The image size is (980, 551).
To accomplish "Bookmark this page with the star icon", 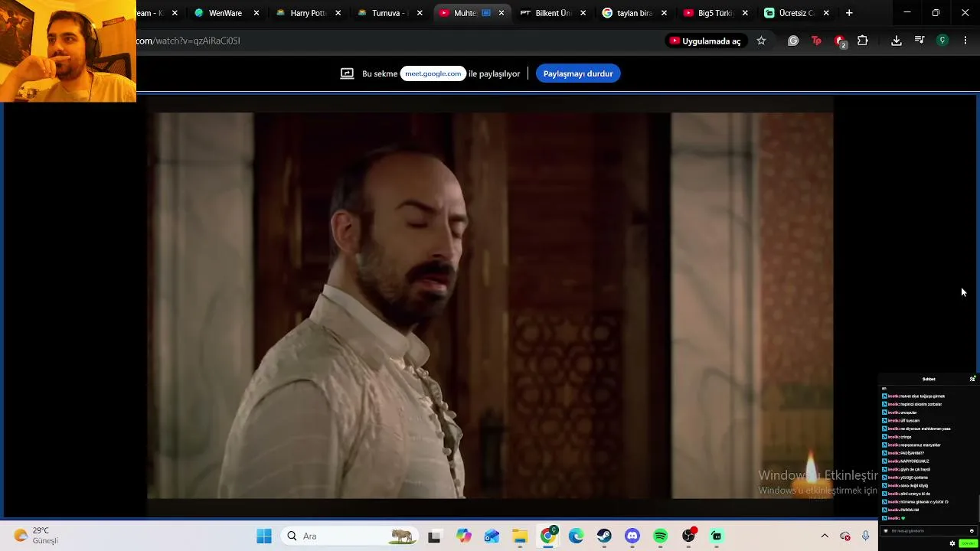I will pos(761,41).
